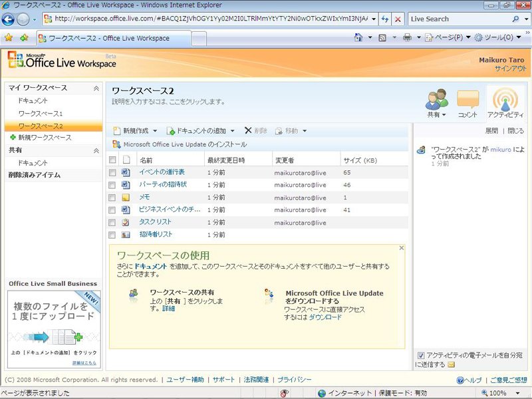
Task: Open Favorites Center star icon
Action: [x=9, y=38]
